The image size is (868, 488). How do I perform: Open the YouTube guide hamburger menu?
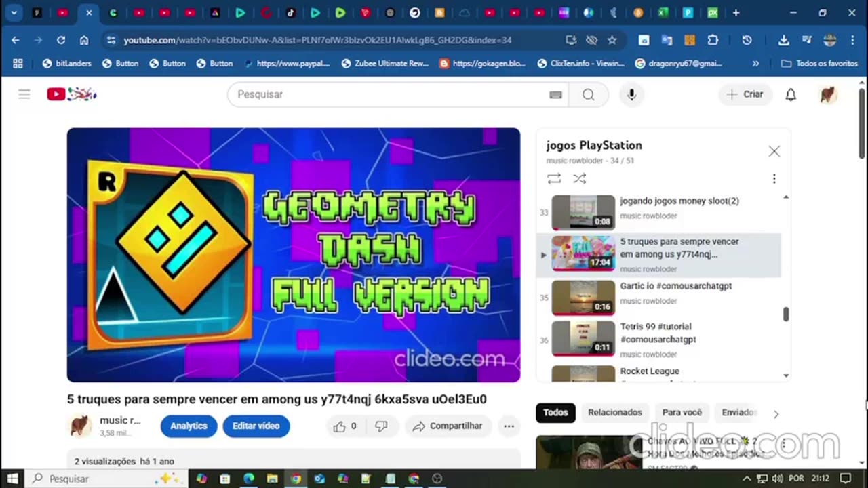[24, 94]
